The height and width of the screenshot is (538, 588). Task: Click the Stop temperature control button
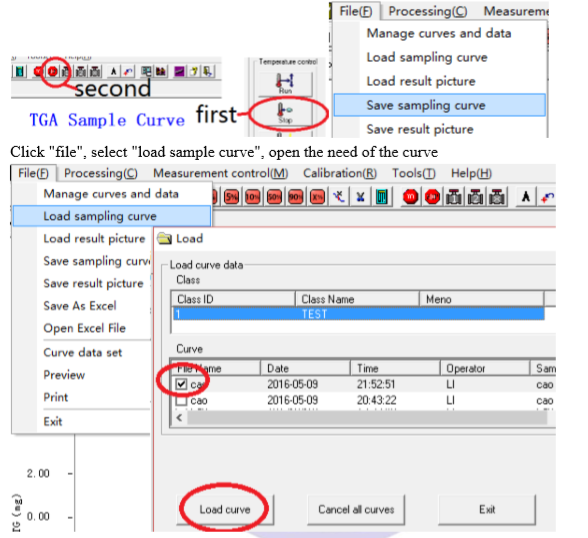[285, 114]
